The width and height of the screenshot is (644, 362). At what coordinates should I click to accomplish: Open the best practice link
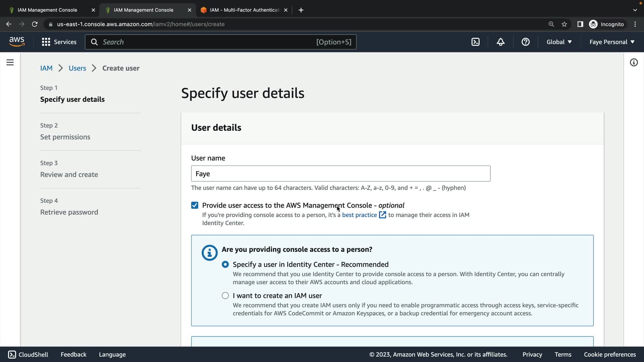tap(360, 215)
